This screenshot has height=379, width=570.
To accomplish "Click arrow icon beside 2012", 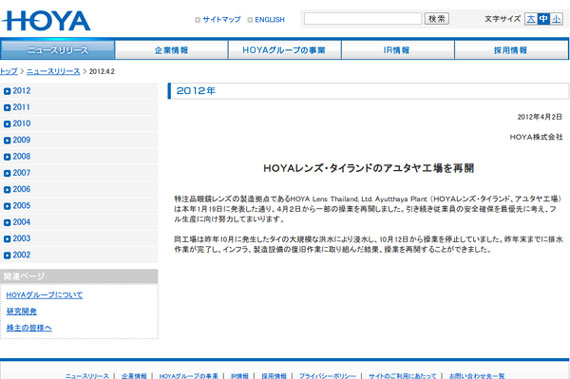I will point(7,91).
